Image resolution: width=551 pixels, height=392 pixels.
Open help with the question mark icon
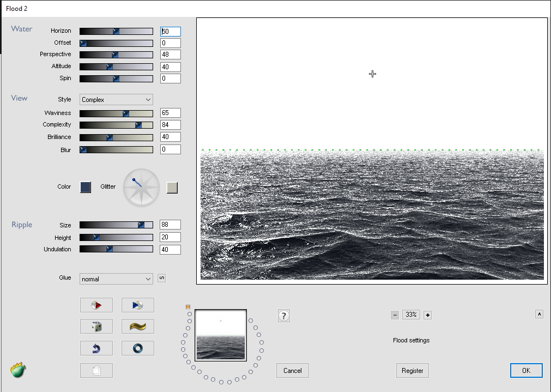(x=283, y=315)
